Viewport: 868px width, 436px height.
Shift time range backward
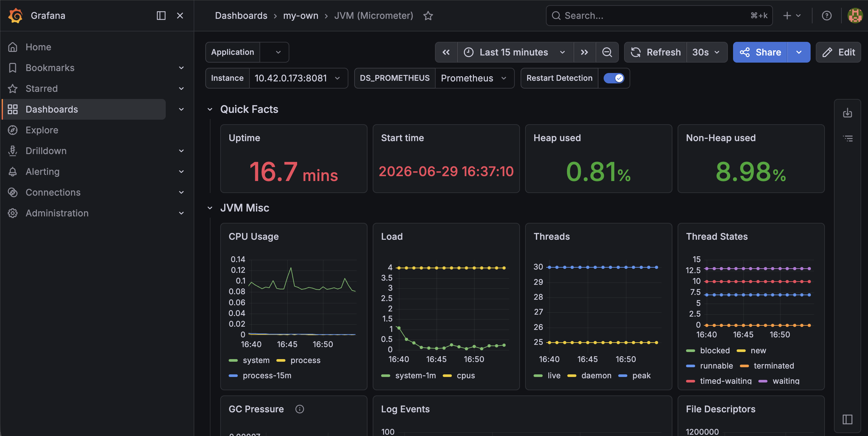446,52
